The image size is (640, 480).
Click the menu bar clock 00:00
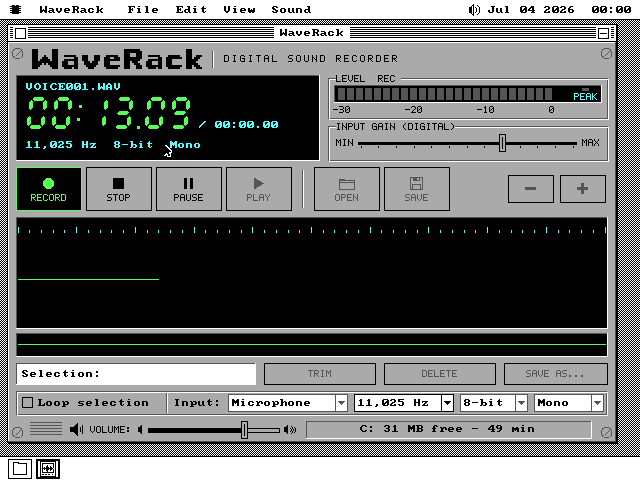(611, 9)
